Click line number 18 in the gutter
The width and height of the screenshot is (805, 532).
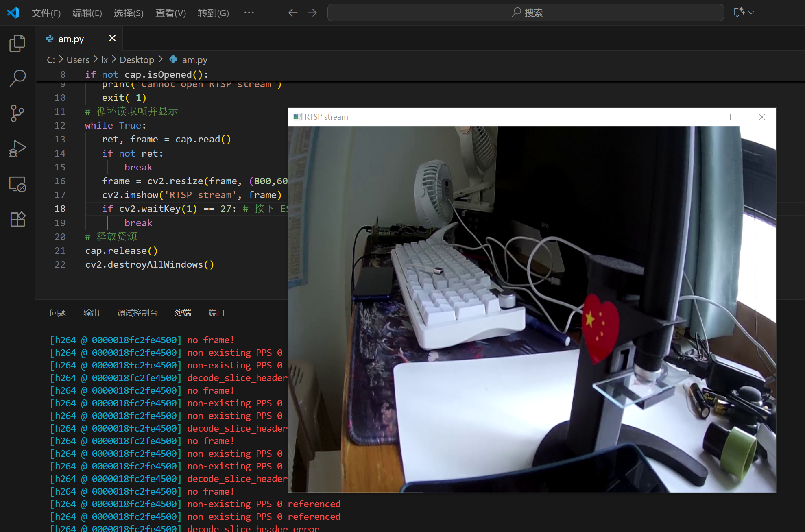coord(60,209)
